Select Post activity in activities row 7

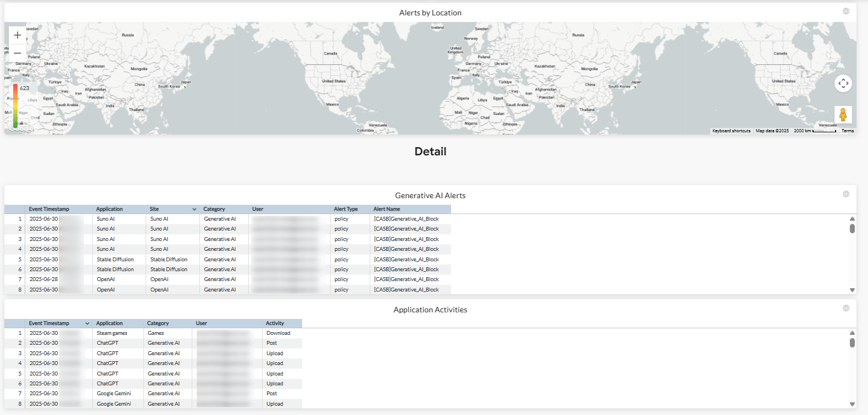click(x=271, y=394)
